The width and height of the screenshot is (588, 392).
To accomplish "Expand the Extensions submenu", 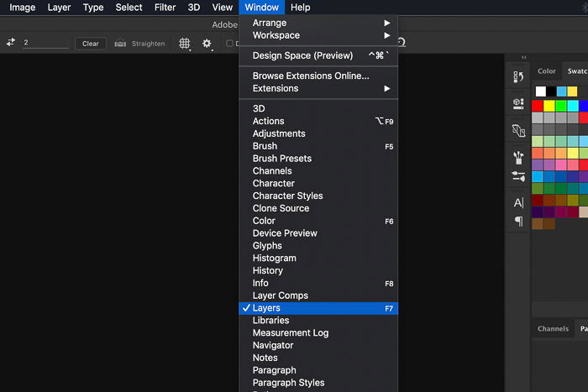I will point(318,88).
